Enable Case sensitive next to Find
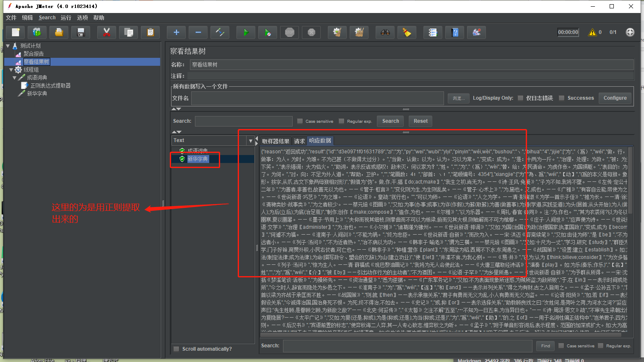Viewport: 644px width, 362px height. click(x=561, y=346)
